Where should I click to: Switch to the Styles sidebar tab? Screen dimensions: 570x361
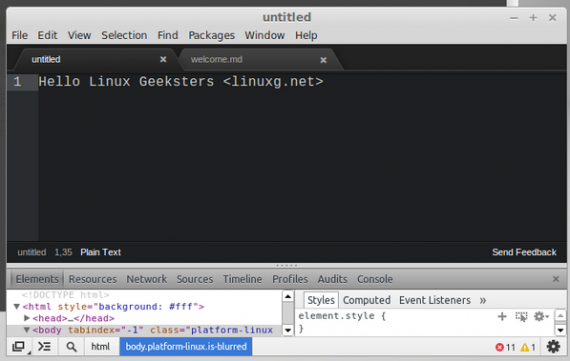[321, 300]
